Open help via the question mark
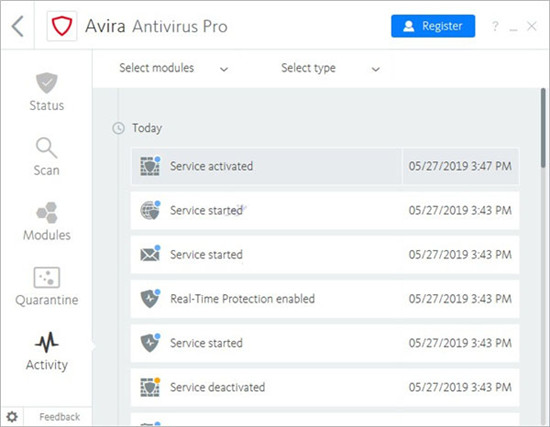Screen dimensions: 550x427 [495, 26]
